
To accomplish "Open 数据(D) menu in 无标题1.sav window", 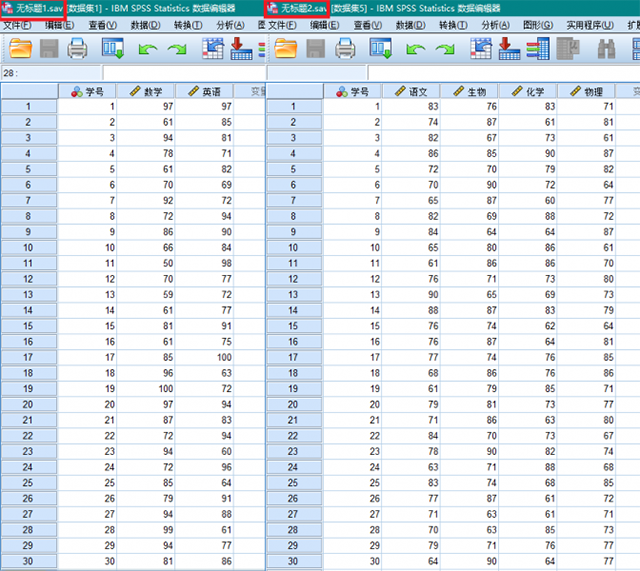I will [x=146, y=25].
